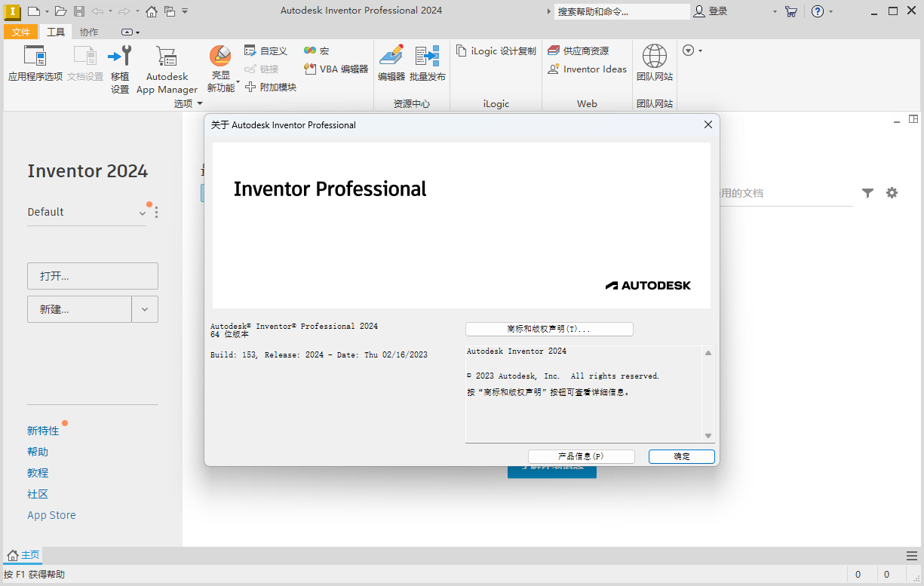
Task: Open the Content Center 编辑器
Action: click(391, 63)
